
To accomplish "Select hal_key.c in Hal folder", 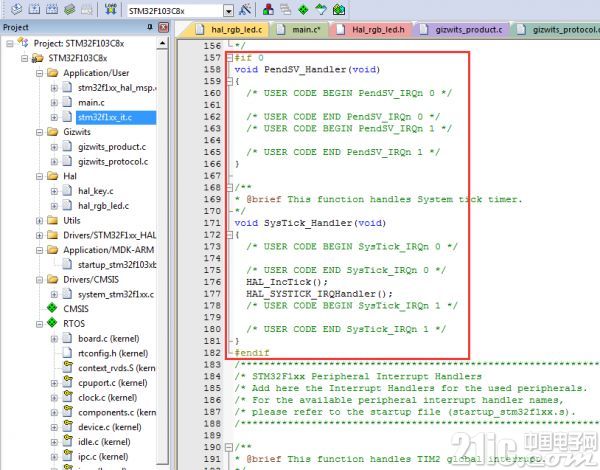I will pos(96,191).
